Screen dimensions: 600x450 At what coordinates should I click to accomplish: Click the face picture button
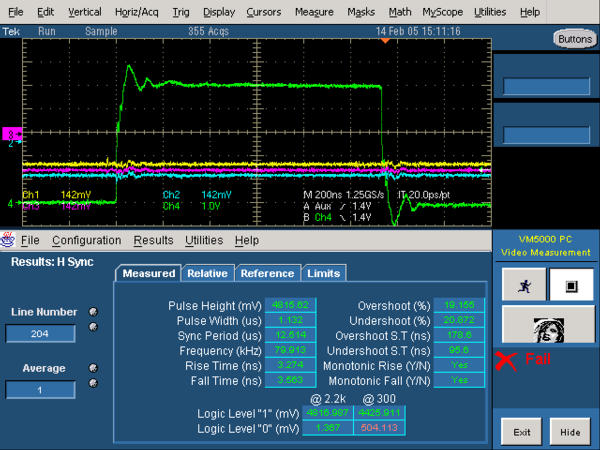548,326
